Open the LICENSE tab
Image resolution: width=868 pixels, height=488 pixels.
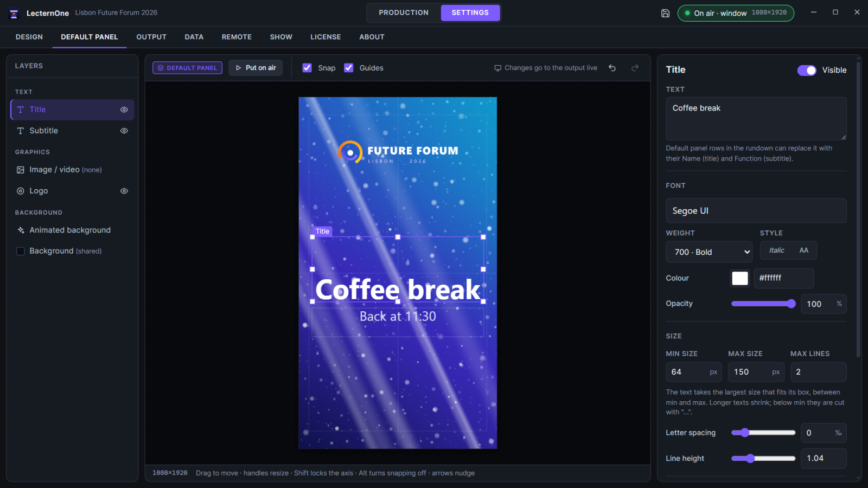pos(325,37)
